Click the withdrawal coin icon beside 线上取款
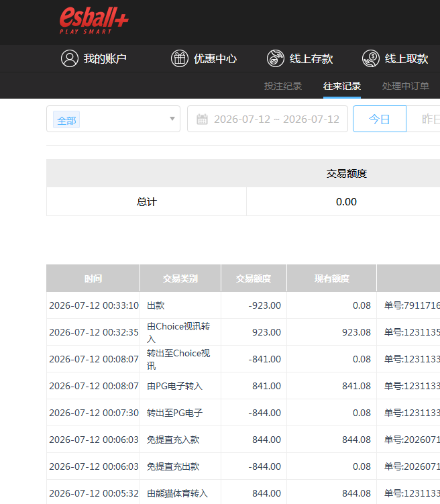This screenshot has width=440, height=504. 371,58
